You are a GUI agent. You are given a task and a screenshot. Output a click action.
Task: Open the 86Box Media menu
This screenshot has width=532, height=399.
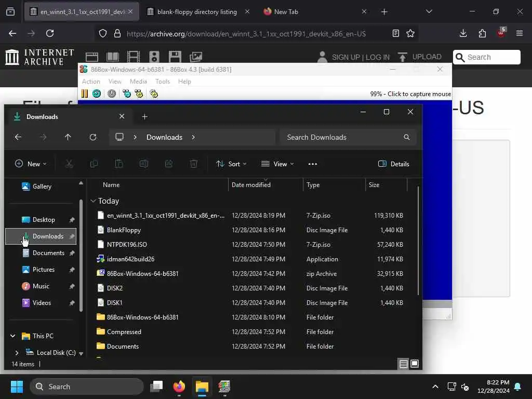[138, 82]
